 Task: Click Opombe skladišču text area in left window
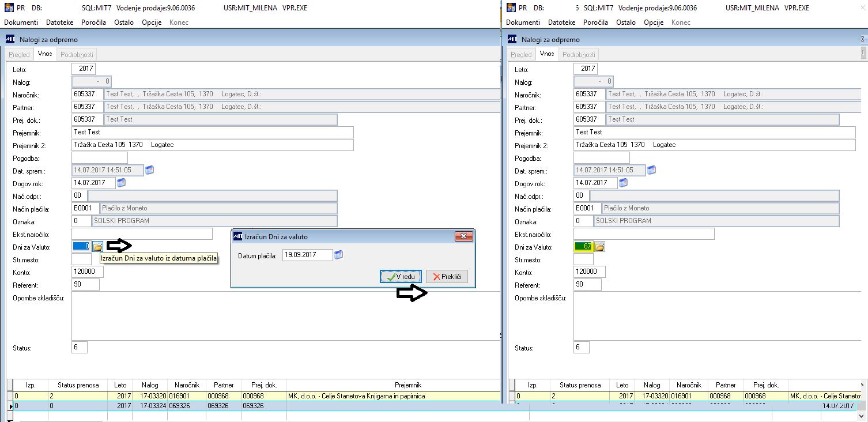pos(286,316)
